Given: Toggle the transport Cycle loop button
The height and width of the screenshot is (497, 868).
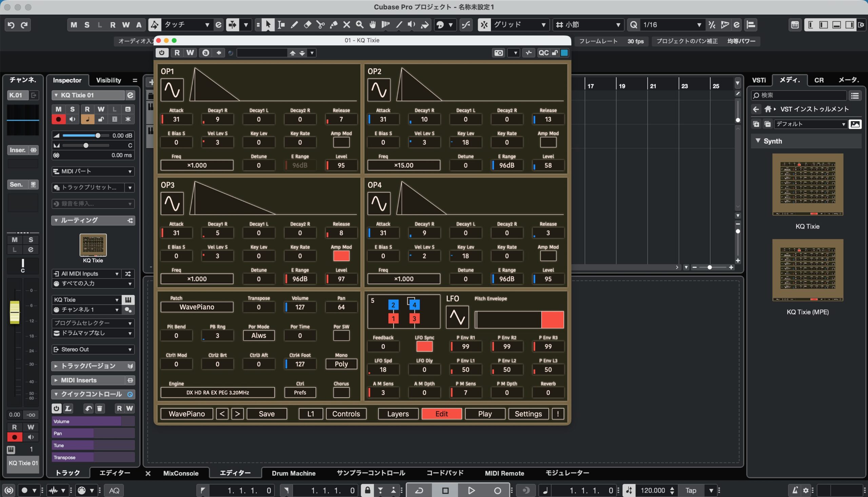Looking at the screenshot, I should (419, 491).
